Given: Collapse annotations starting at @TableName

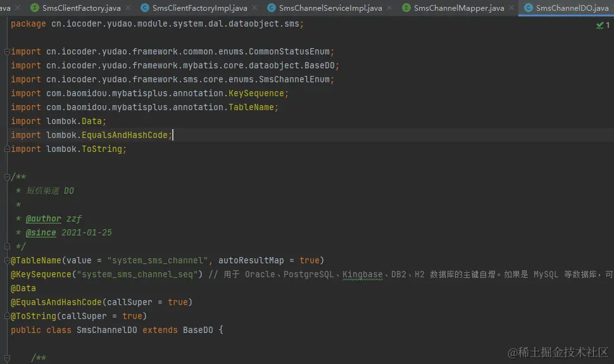Looking at the screenshot, I should [7, 260].
